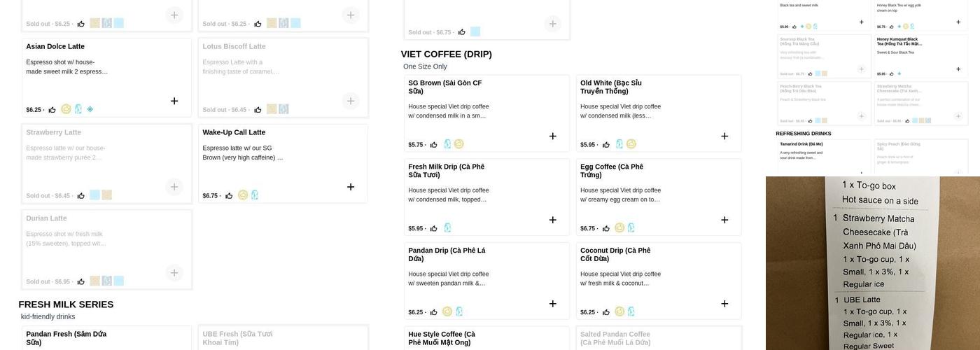Select the Strawberry Latte sold-out card
Viewport: 980px width, 350px height.
click(x=106, y=164)
